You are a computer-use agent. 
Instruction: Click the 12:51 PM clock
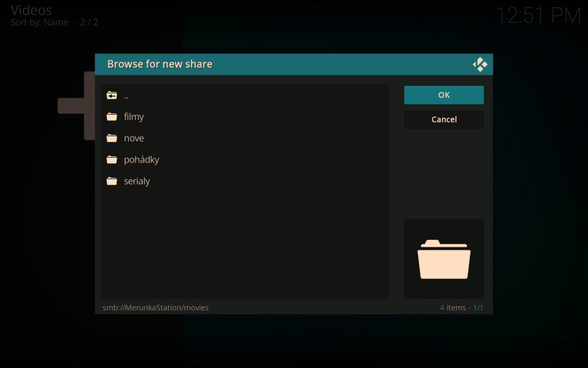tap(538, 16)
